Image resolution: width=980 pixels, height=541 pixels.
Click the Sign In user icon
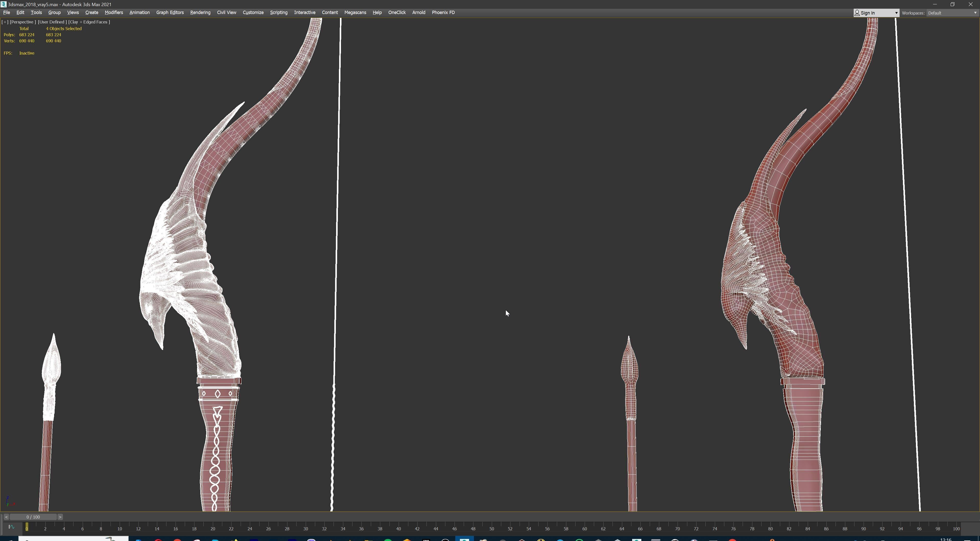point(857,13)
